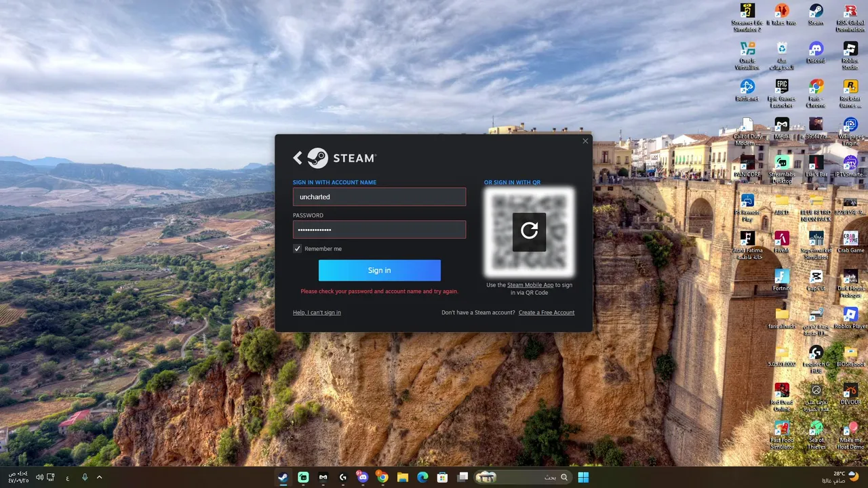Open File Explorer from the taskbar
Viewport: 868px width, 488px height.
(402, 477)
